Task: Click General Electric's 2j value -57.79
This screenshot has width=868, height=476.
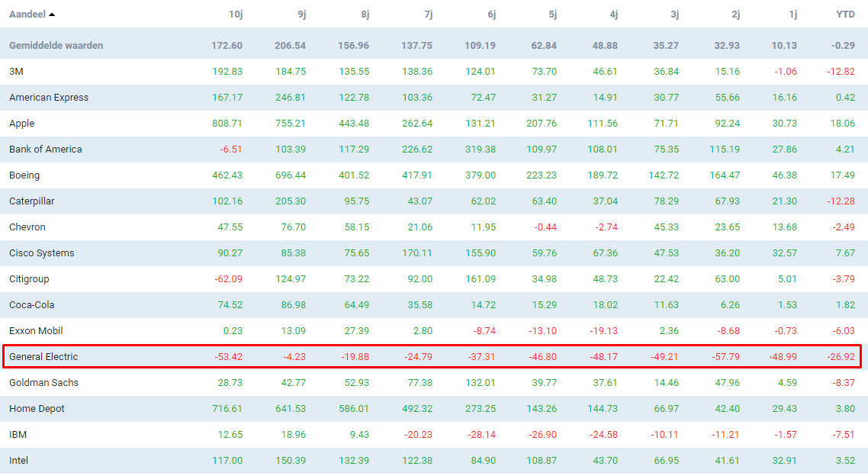Action: coord(725,357)
